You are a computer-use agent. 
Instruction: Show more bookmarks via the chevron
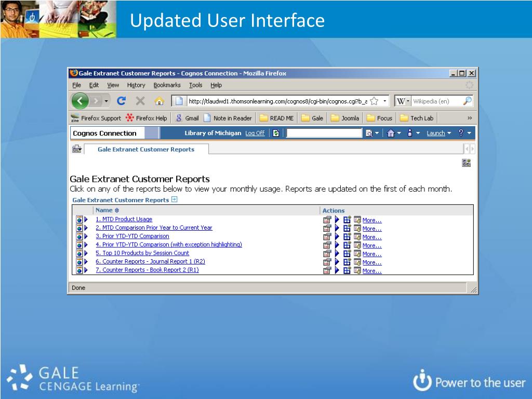[x=470, y=118]
